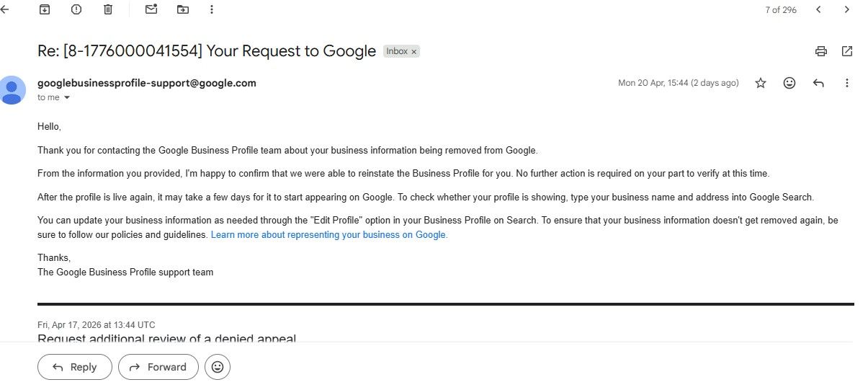Expand recipient details next to 'to me'
The height and width of the screenshot is (390, 868).
(68, 97)
